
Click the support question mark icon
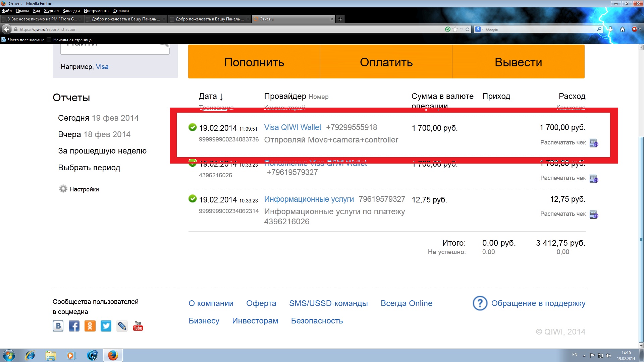point(480,303)
